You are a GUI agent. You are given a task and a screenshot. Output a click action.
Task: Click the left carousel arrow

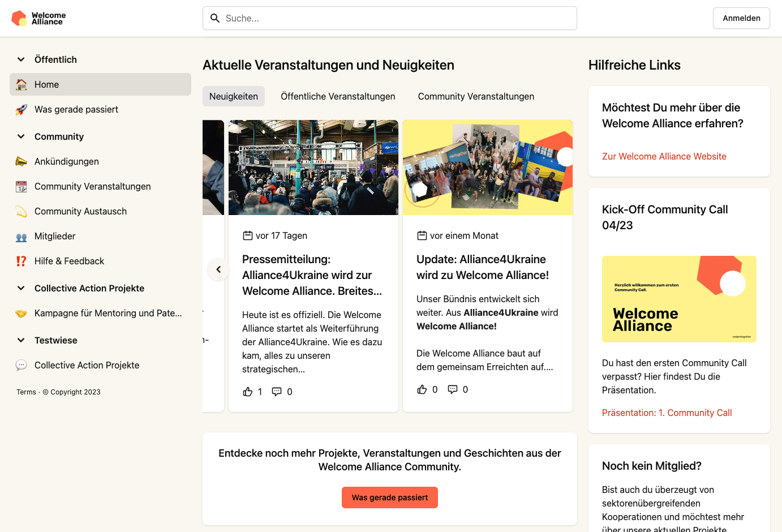(x=218, y=269)
